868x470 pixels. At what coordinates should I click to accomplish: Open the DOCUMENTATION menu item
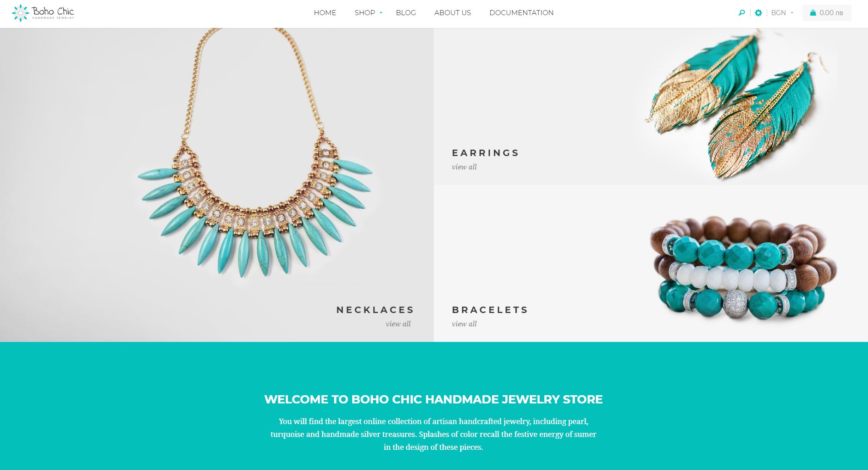(x=521, y=13)
